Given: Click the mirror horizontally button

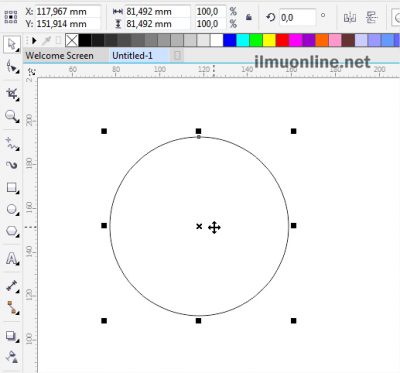Looking at the screenshot, I should pos(350,17).
